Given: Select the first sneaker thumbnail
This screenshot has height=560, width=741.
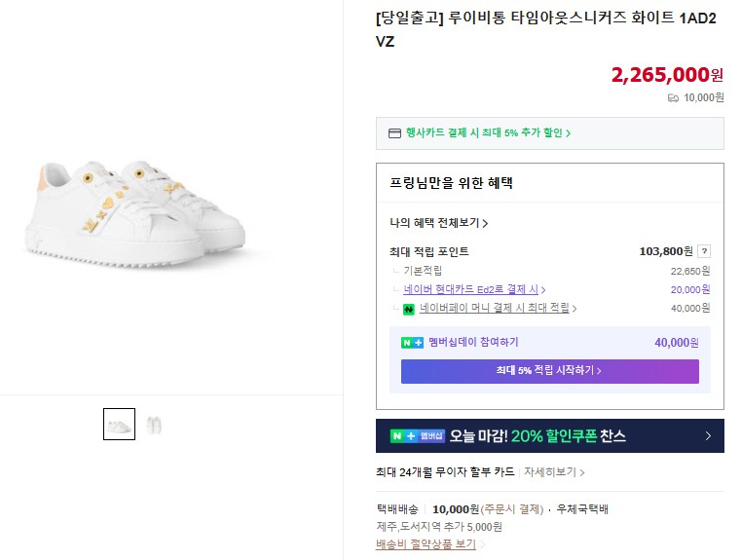Looking at the screenshot, I should (x=119, y=424).
